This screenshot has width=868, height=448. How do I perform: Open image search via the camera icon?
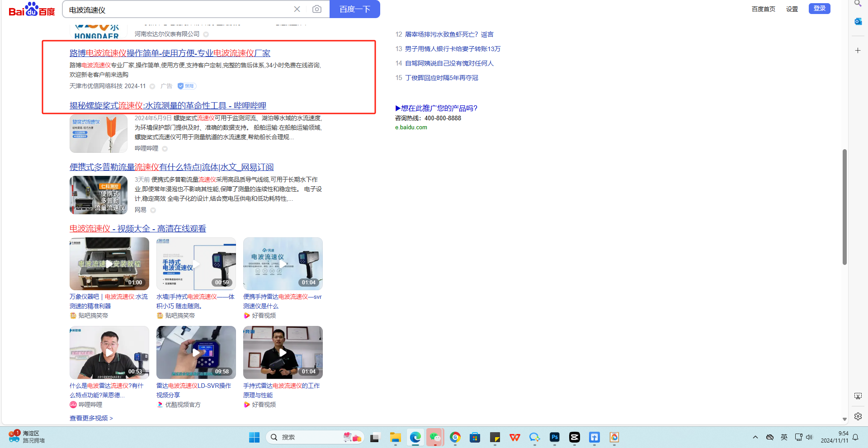click(x=317, y=9)
